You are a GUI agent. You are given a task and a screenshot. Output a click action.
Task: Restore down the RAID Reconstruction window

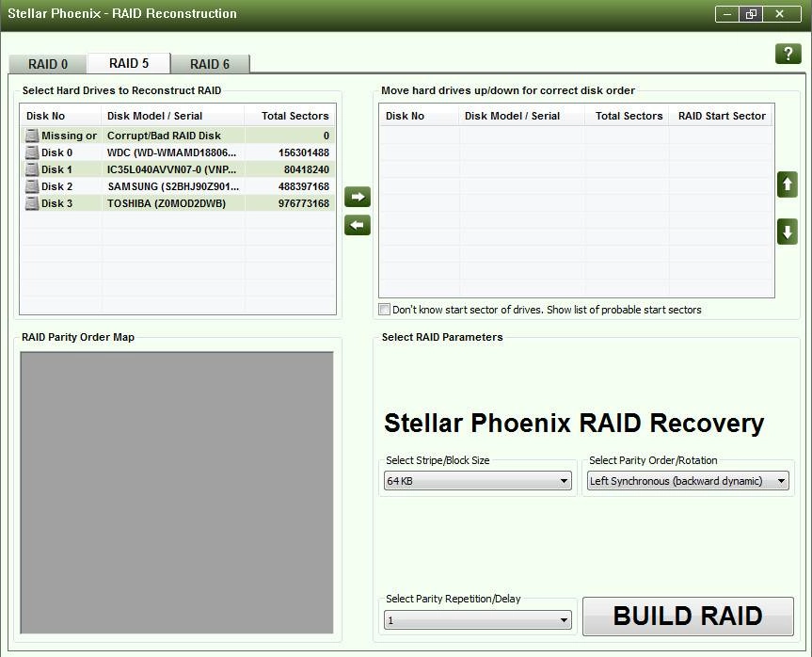pos(751,14)
